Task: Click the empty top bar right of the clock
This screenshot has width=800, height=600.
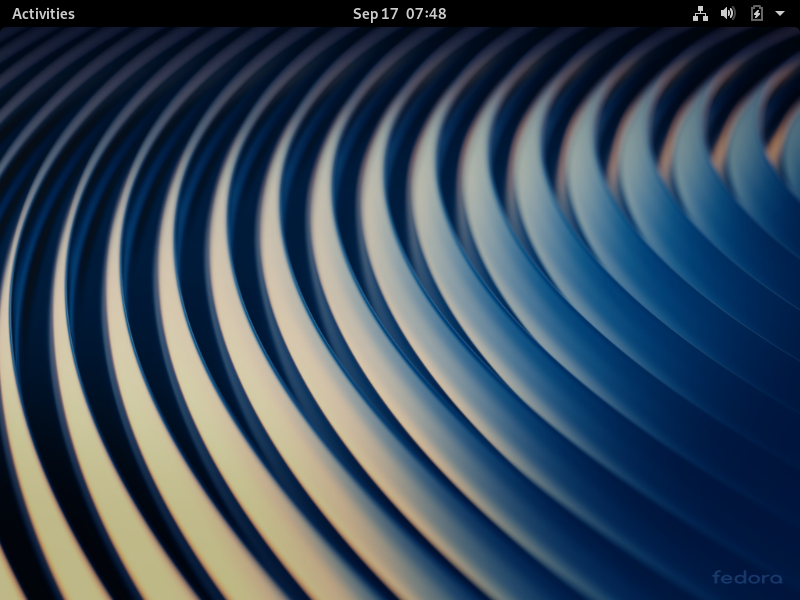Action: pos(570,14)
